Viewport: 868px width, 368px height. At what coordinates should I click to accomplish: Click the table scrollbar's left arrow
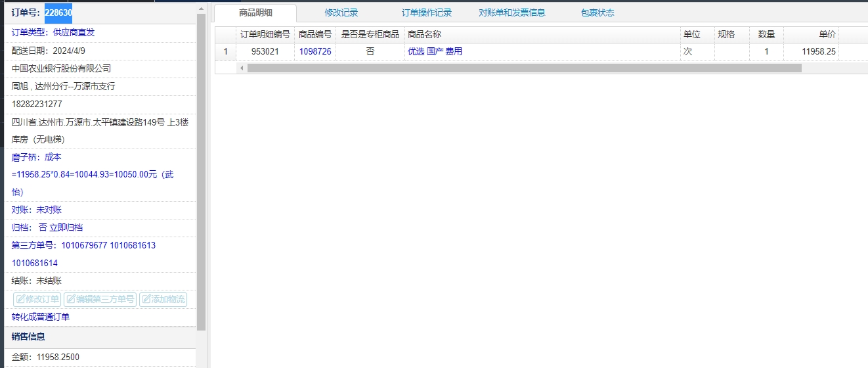[x=241, y=68]
